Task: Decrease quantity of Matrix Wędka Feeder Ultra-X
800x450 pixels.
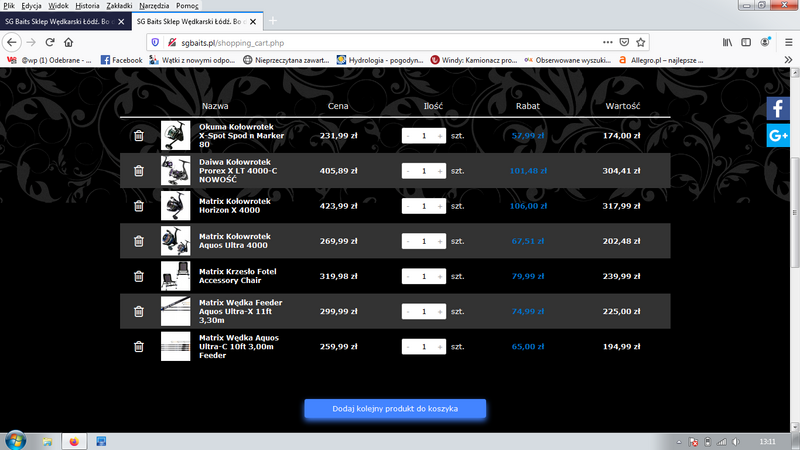Action: (408, 312)
